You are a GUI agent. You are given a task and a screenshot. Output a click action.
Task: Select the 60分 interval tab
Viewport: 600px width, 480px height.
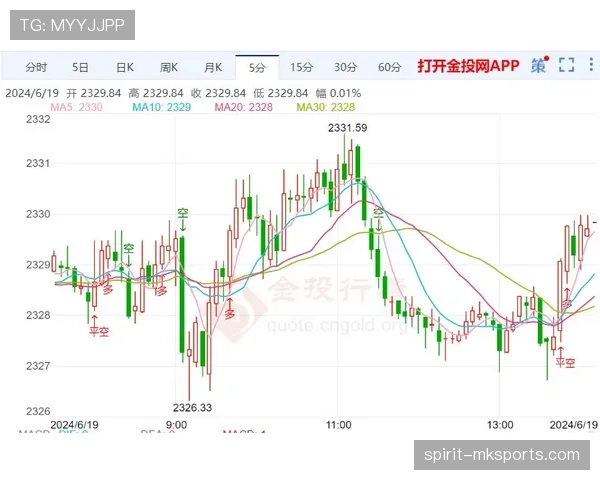click(x=389, y=67)
